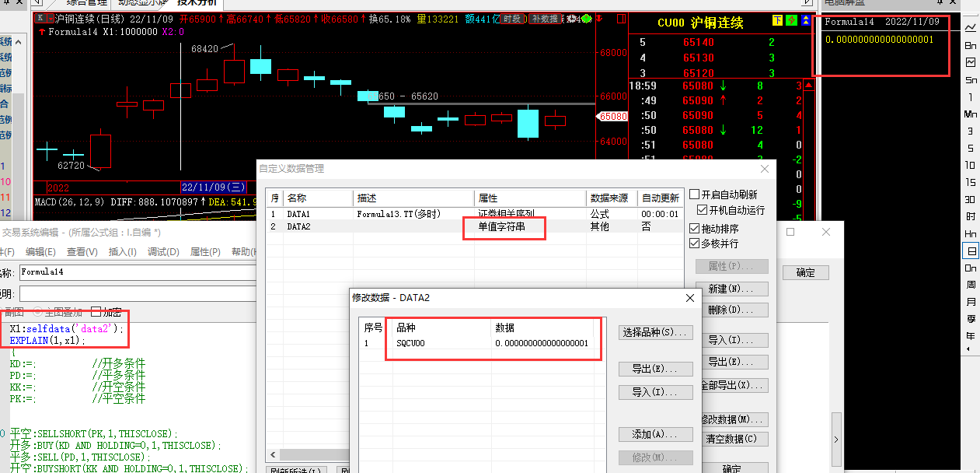Click 选择品种(S)... in DATA2 dialog

point(656,333)
